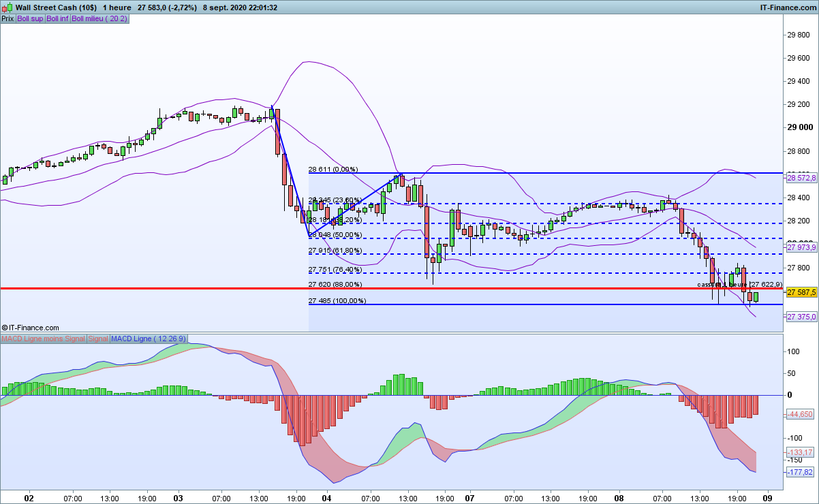Click the 8 sept. 2020 22:01:32 timestamp
This screenshot has width=819, height=504.
[x=240, y=7]
